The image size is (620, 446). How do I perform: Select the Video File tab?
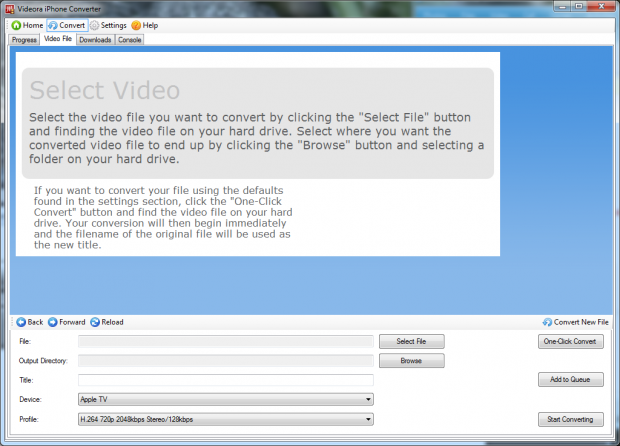click(58, 39)
